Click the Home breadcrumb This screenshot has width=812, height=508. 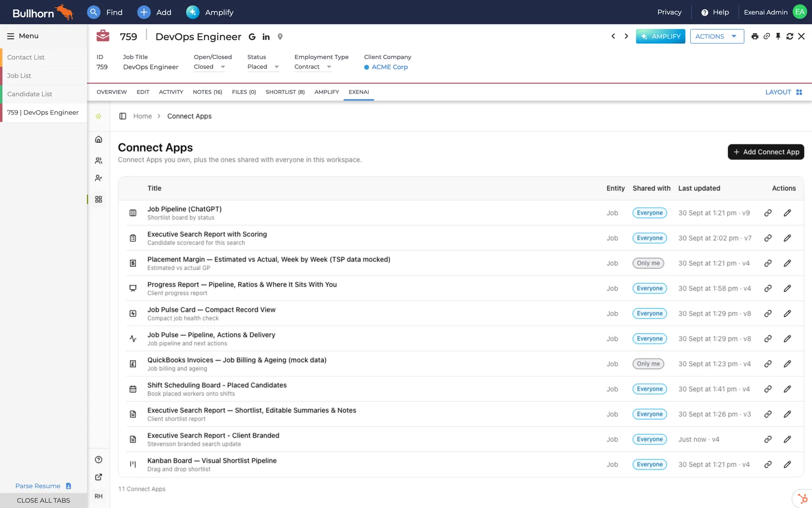pyautogui.click(x=143, y=116)
